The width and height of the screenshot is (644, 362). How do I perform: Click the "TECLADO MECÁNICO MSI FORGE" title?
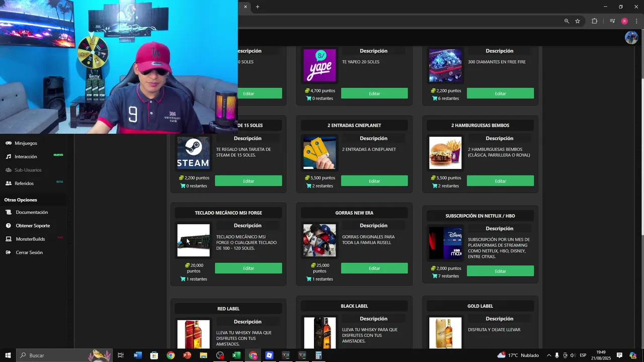click(x=228, y=213)
